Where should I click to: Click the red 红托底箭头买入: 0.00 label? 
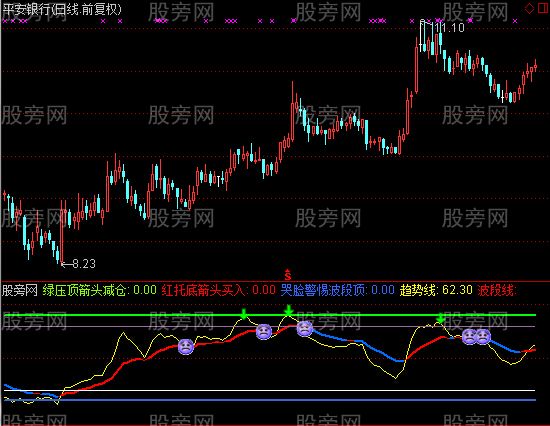click(x=219, y=290)
